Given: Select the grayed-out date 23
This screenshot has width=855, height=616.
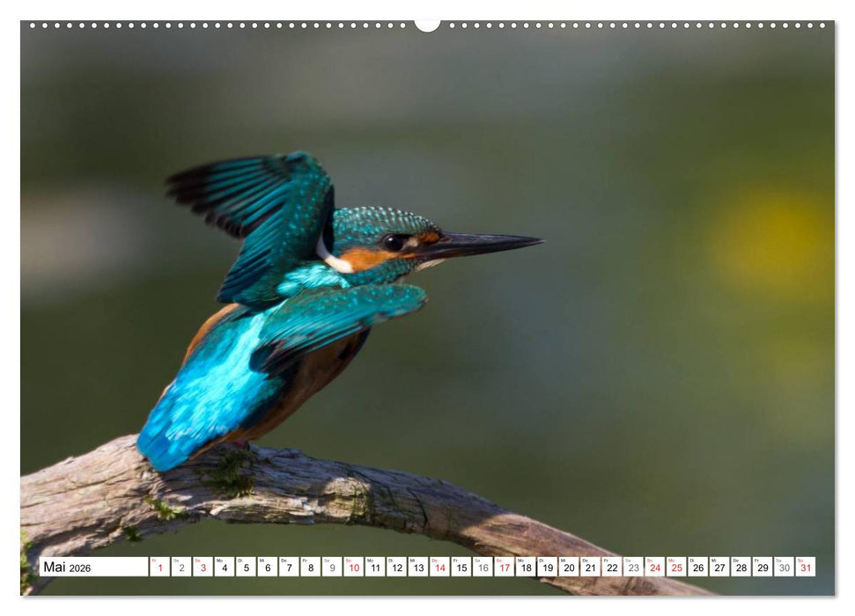Looking at the screenshot, I should tap(635, 568).
